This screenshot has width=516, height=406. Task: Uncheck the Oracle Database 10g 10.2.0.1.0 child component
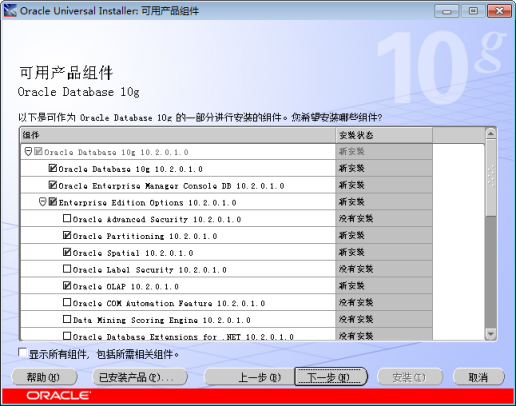[52, 168]
